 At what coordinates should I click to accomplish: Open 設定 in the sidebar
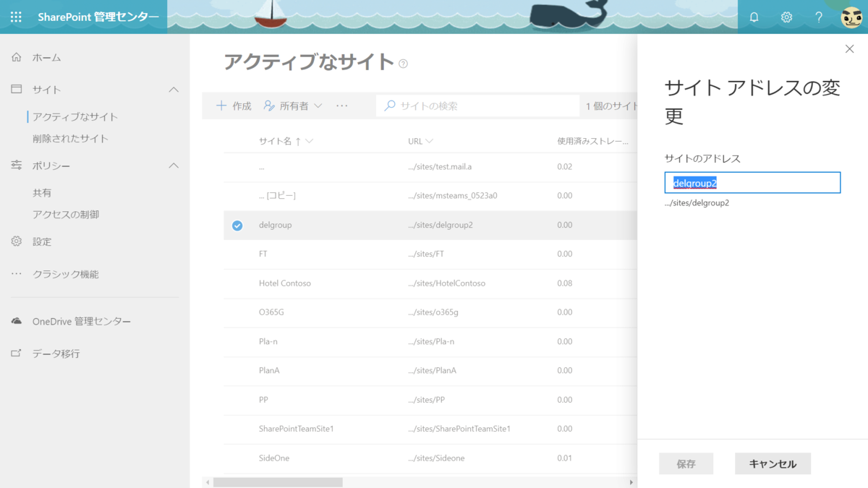click(42, 241)
